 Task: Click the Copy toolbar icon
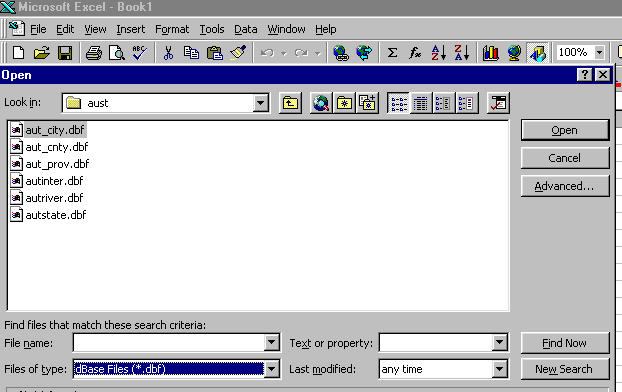(x=191, y=52)
